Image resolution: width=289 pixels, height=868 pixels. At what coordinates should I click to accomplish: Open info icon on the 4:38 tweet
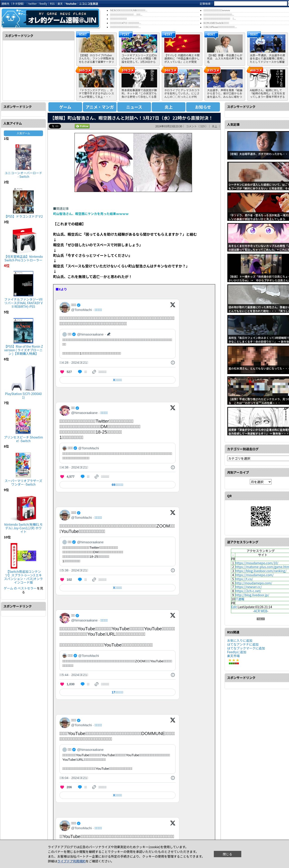(x=173, y=467)
